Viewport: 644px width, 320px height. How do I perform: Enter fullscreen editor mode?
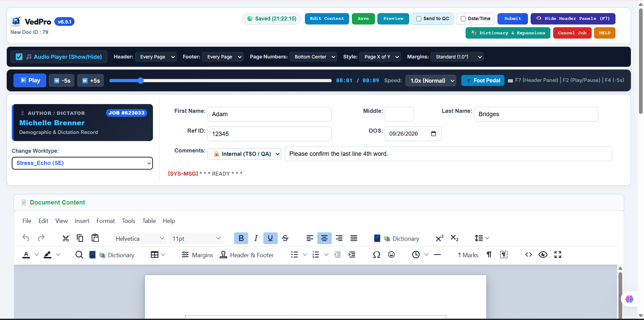[x=558, y=255]
